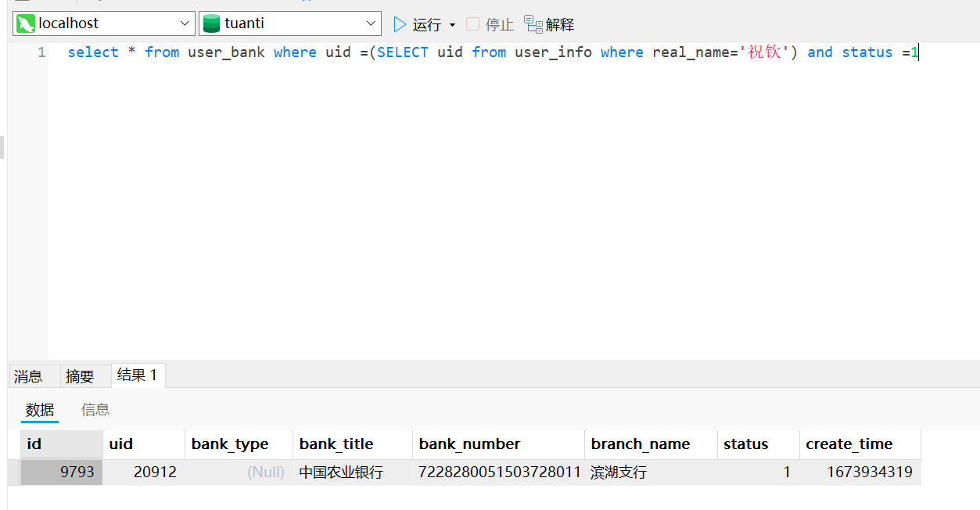Select the 数据 data sub-tab
Screen dimensions: 980x510
pyautogui.click(x=40, y=410)
